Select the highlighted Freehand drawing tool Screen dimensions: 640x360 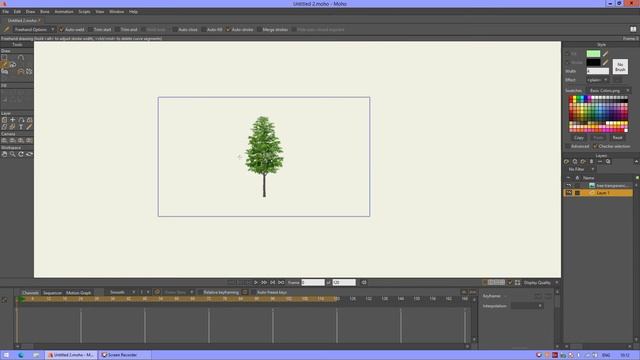4,65
